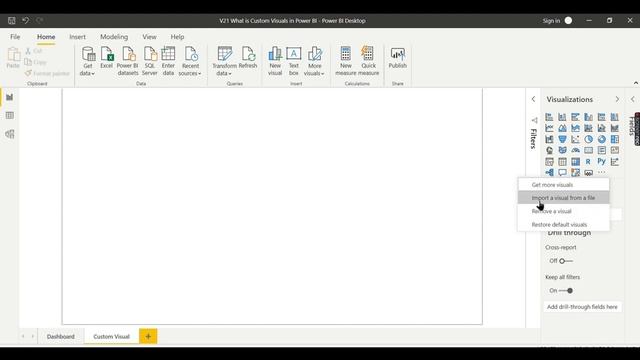Select the Table visual
Image resolution: width=640 pixels, height=360 pixels.
(562, 162)
